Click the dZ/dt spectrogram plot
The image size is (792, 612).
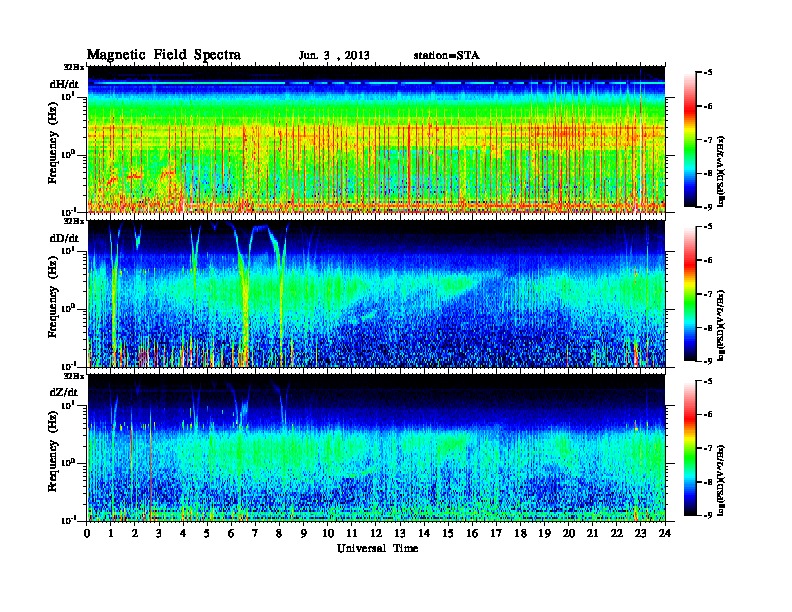pos(376,448)
